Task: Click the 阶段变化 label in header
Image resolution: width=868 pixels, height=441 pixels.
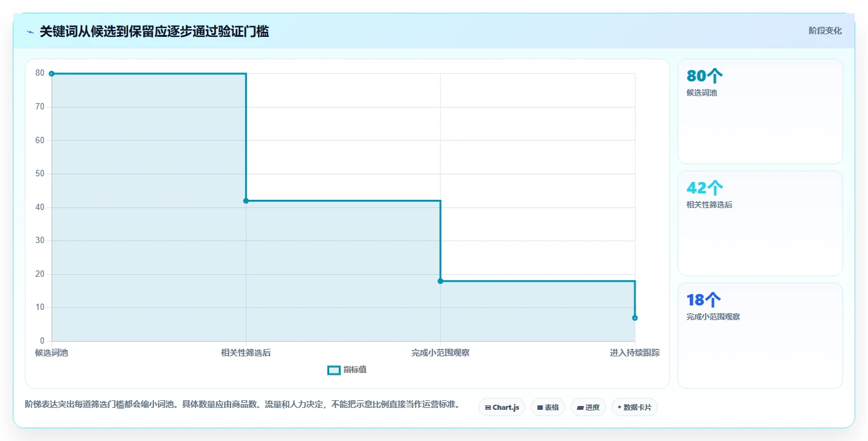Action: (825, 31)
